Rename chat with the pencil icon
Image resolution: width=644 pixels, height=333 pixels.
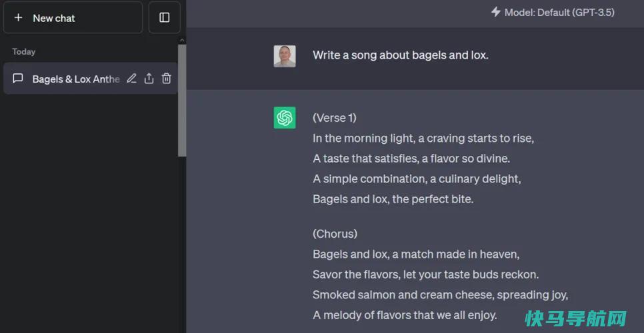[131, 79]
